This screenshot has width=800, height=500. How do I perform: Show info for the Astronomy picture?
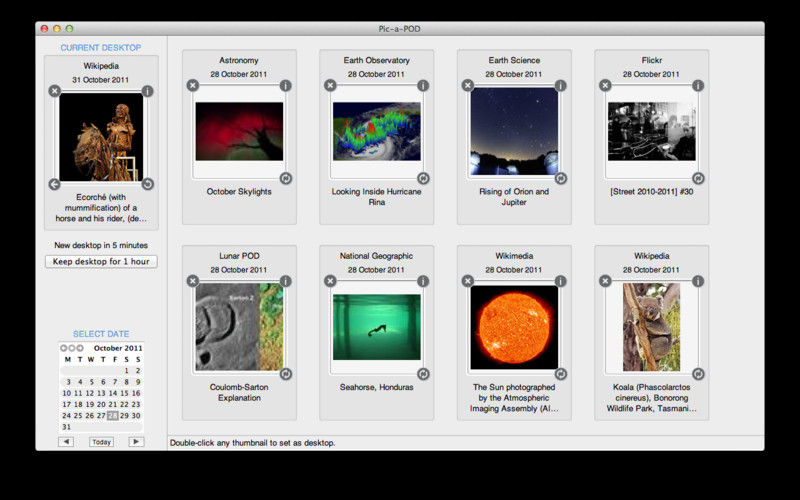[285, 86]
